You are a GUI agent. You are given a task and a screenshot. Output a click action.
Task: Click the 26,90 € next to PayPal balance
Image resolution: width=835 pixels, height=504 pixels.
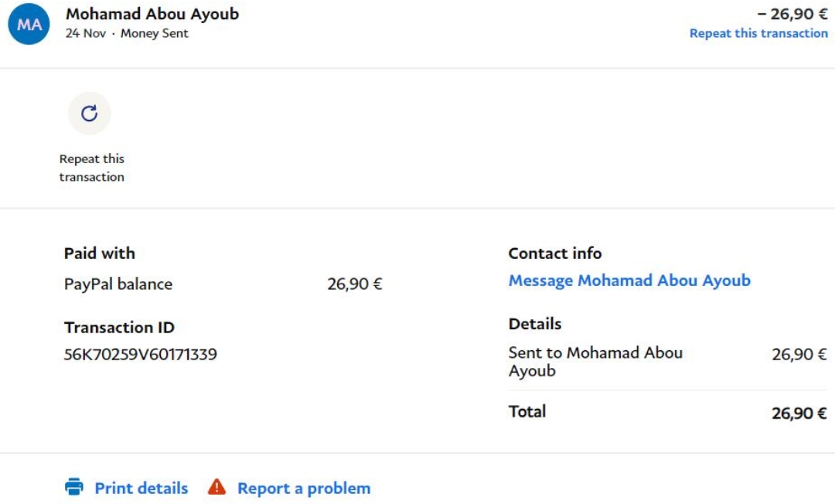(354, 284)
